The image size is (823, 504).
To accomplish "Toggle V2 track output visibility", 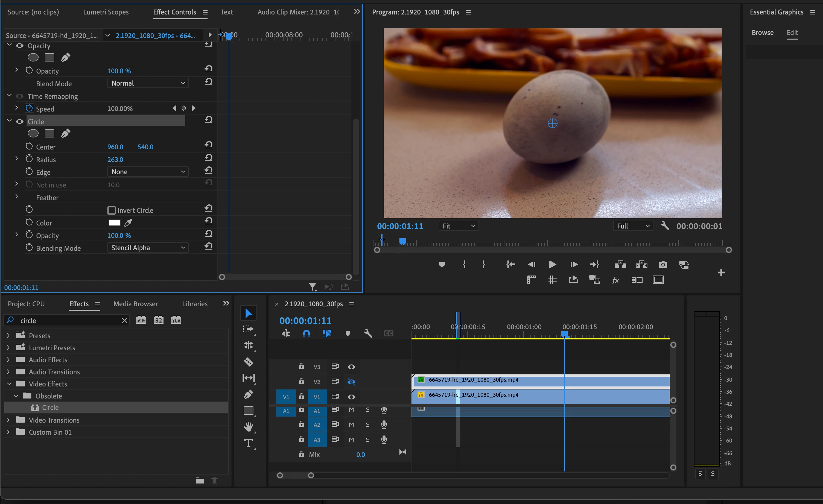I will tap(351, 382).
